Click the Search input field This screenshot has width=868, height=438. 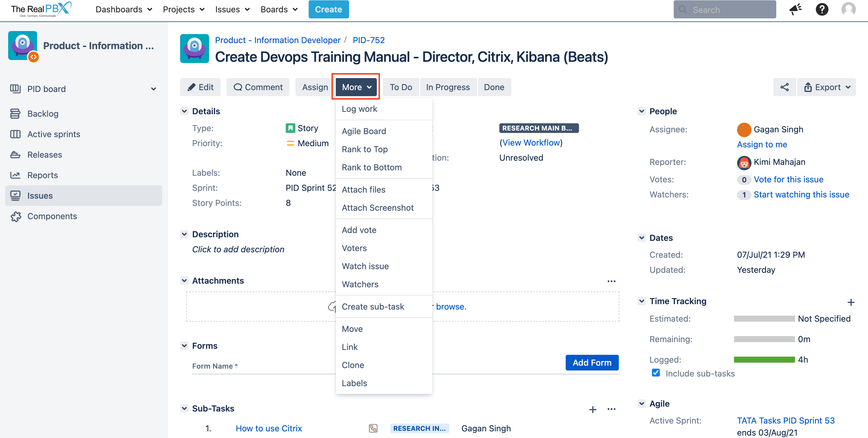pos(724,9)
